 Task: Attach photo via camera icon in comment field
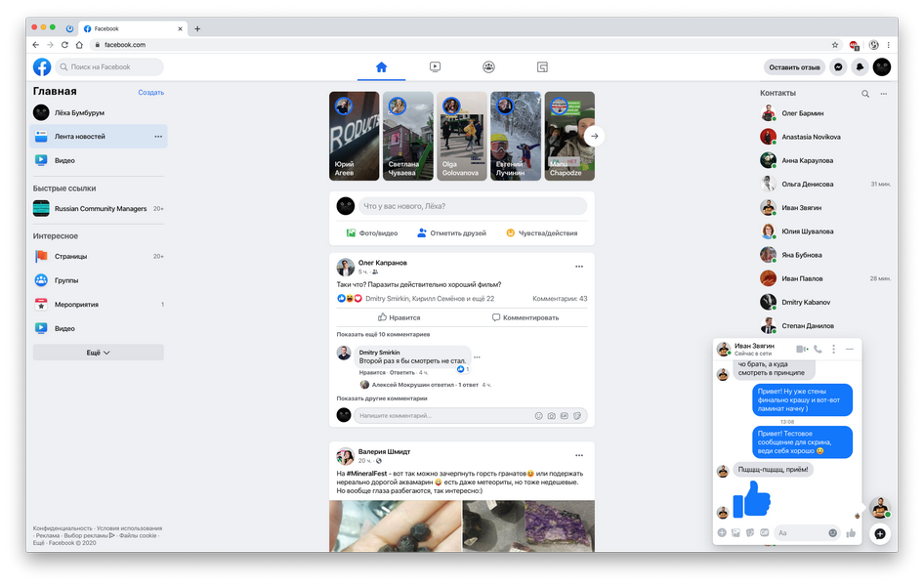click(x=552, y=416)
